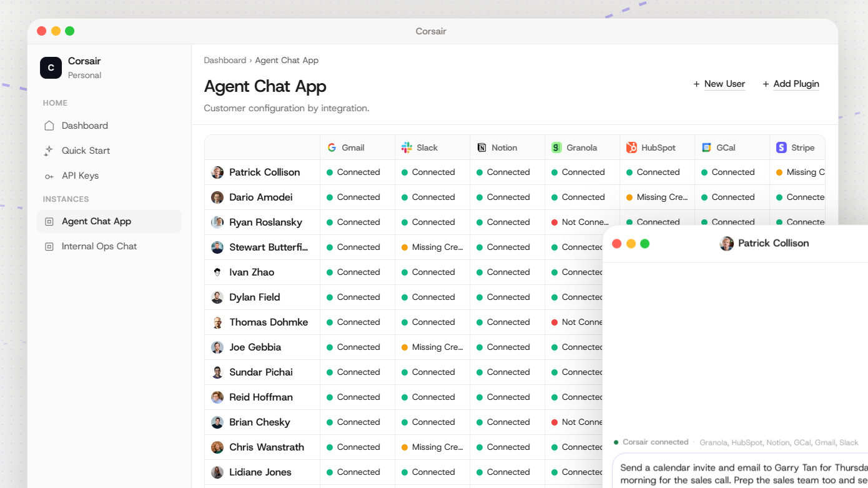Screen dimensions: 868x488
Task: Click the Quick Start sparkle icon
Action: click(x=49, y=151)
